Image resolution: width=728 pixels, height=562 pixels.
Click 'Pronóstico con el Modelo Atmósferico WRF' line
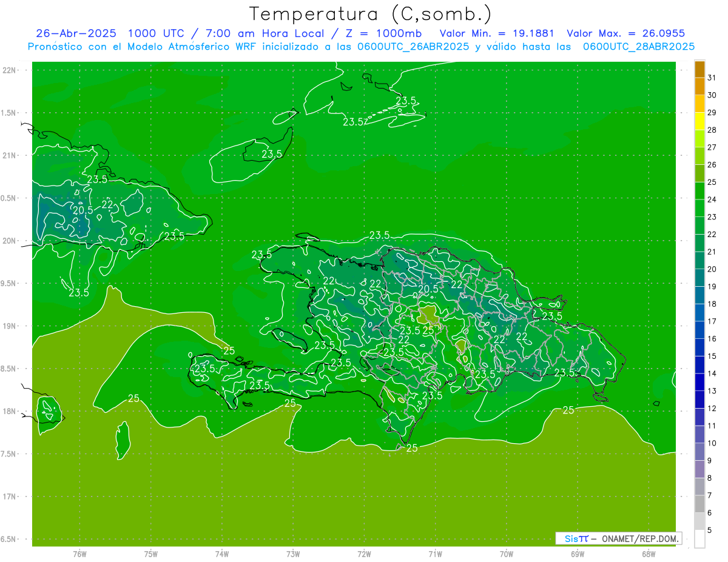tap(143, 47)
